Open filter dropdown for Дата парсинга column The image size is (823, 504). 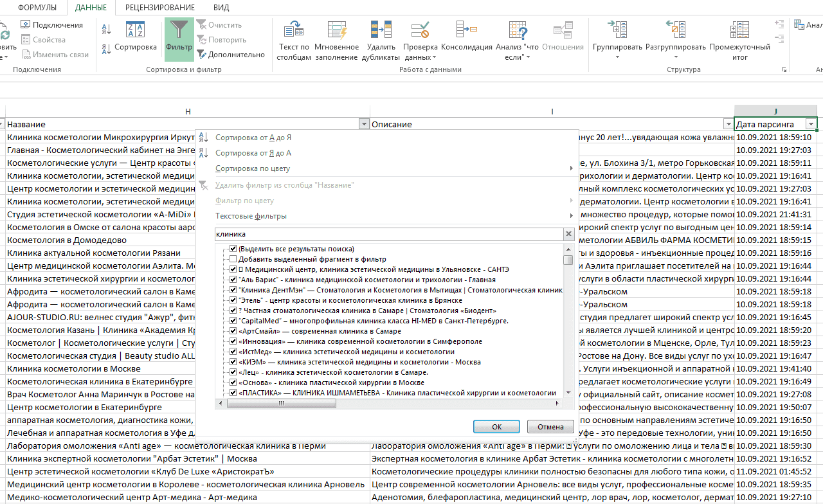click(x=811, y=124)
